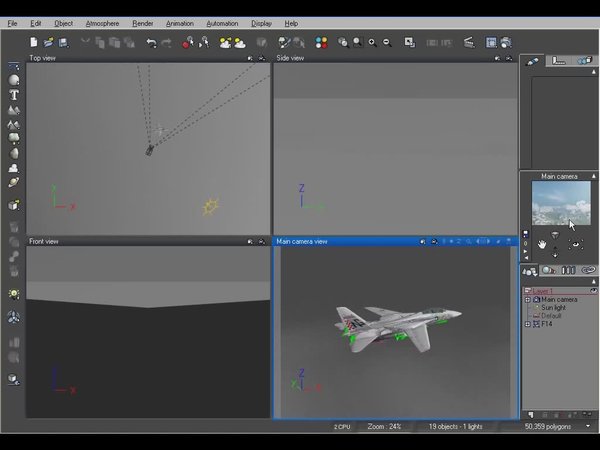Click the zoom in magnifier icon

372,42
